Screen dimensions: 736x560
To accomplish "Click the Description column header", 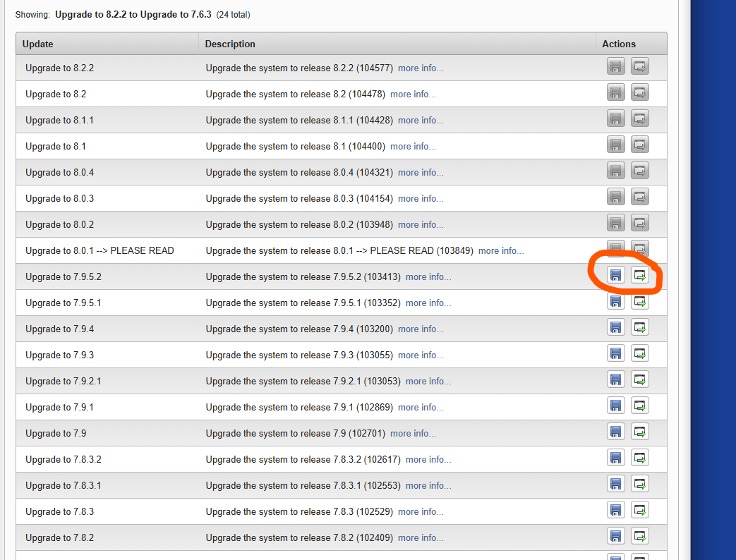I will [230, 44].
